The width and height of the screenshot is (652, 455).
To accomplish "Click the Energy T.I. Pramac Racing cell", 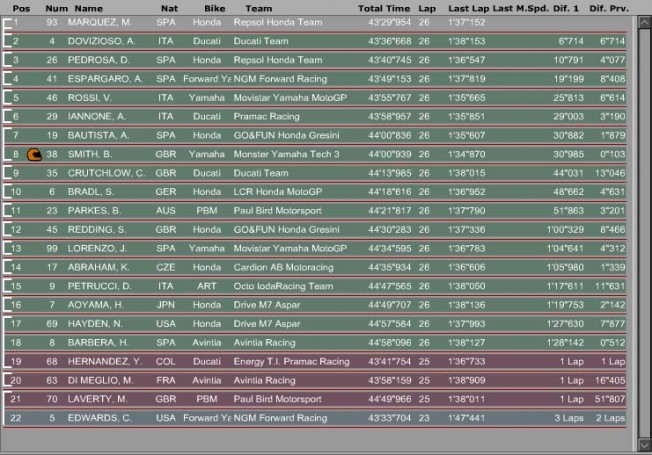I will pyautogui.click(x=291, y=361).
